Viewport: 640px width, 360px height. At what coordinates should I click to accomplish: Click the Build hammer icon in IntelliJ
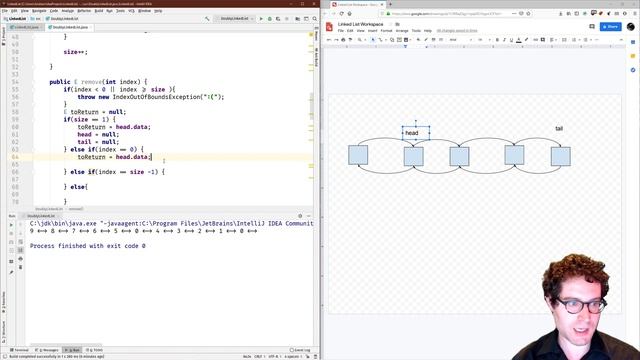click(207, 19)
